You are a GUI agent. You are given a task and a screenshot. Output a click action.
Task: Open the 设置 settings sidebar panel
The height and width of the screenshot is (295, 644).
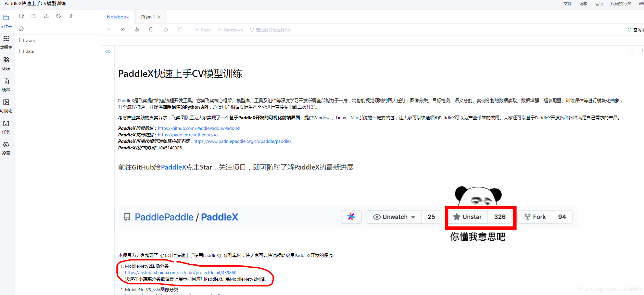coord(6,148)
